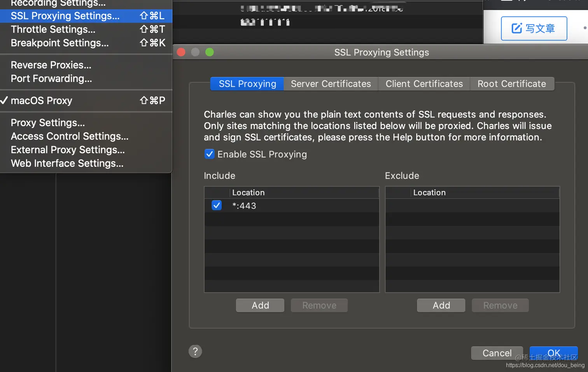Select the *:443 location text
This screenshot has height=372, width=588.
click(x=244, y=206)
